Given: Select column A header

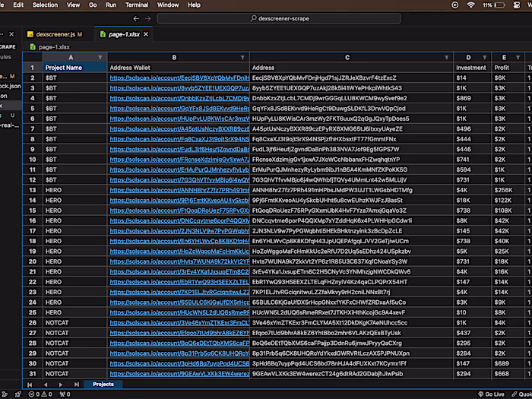Looking at the screenshot, I should [x=71, y=58].
